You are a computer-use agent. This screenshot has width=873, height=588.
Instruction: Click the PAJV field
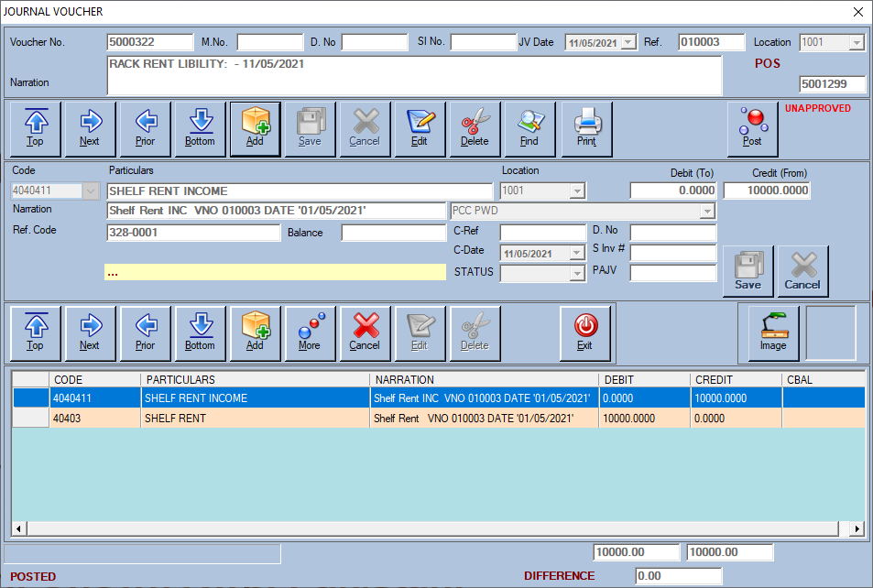tap(672, 273)
